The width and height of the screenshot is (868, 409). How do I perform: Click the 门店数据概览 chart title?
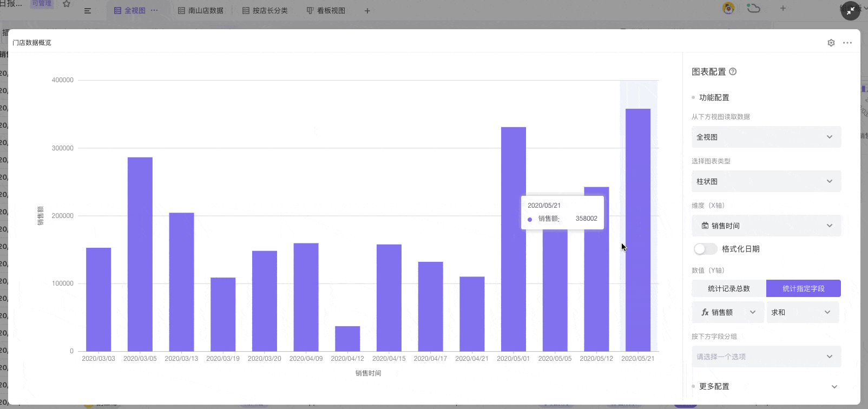(32, 43)
